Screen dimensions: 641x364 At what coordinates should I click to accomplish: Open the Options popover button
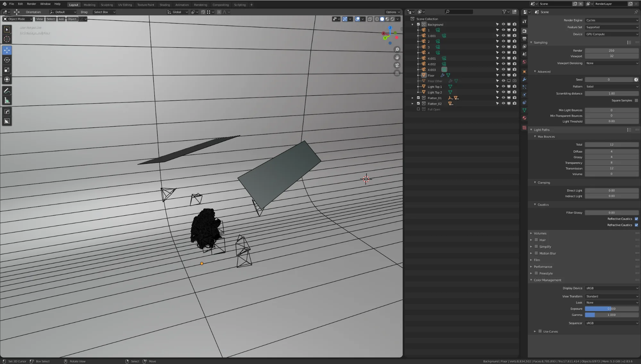[392, 12]
